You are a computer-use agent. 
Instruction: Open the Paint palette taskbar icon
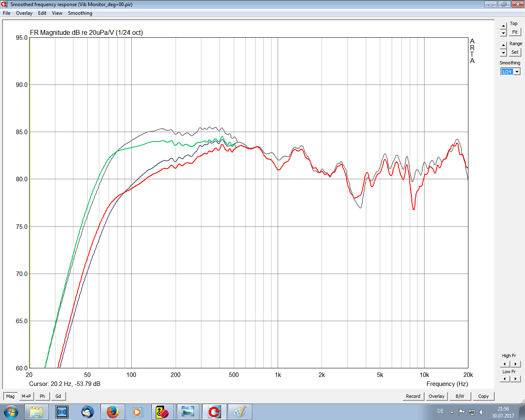tap(239, 412)
